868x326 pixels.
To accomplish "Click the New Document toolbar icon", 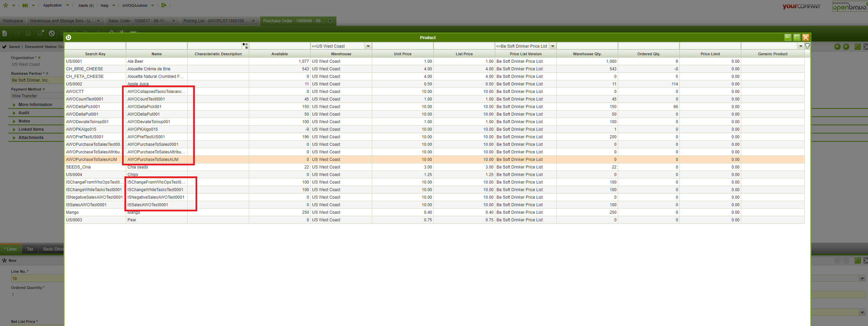I will click(x=5, y=33).
